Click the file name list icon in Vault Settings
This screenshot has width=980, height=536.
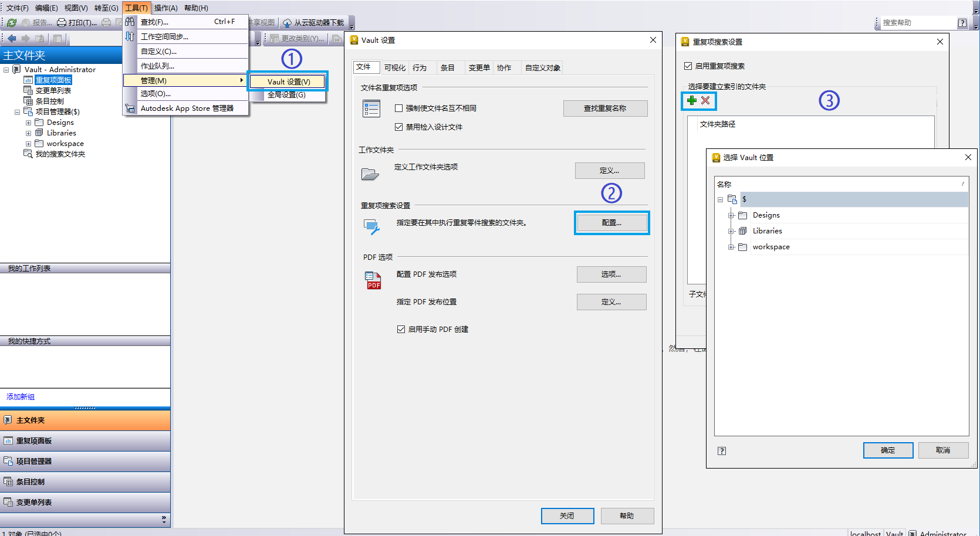pos(371,109)
